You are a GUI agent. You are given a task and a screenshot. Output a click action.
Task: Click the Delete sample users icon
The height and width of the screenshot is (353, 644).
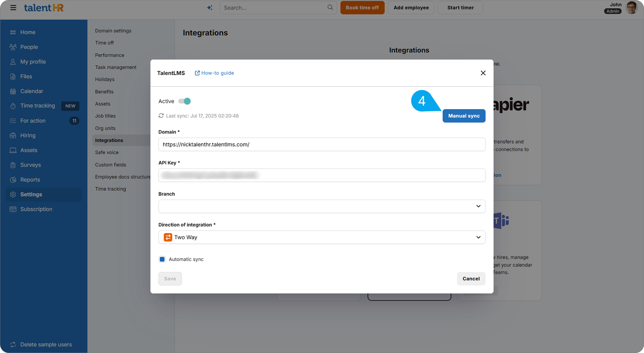pyautogui.click(x=13, y=345)
